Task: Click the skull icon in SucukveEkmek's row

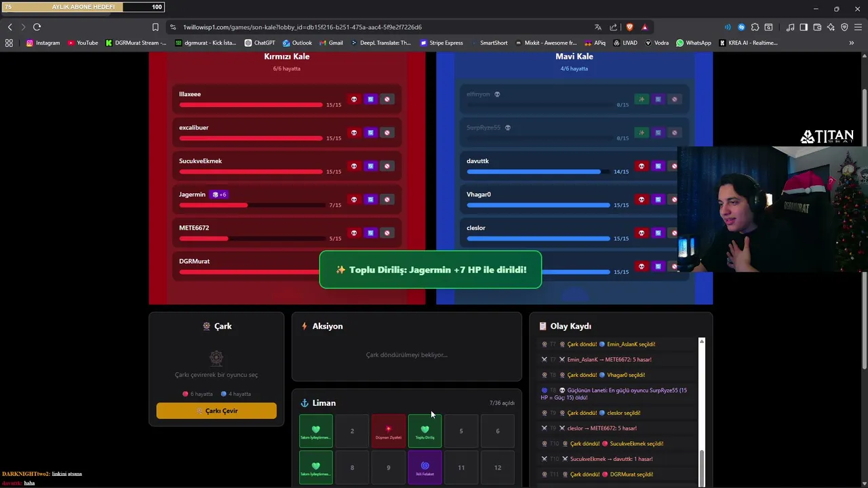Action: 353,166
